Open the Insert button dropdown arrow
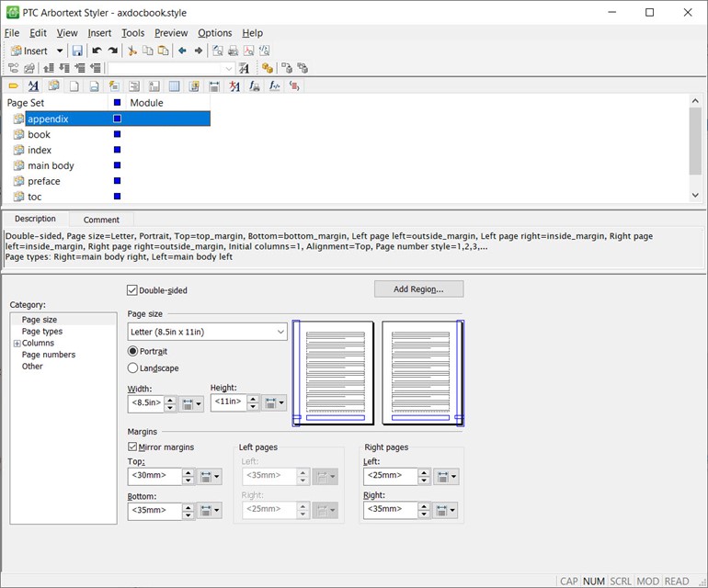The image size is (708, 588). 59,51
